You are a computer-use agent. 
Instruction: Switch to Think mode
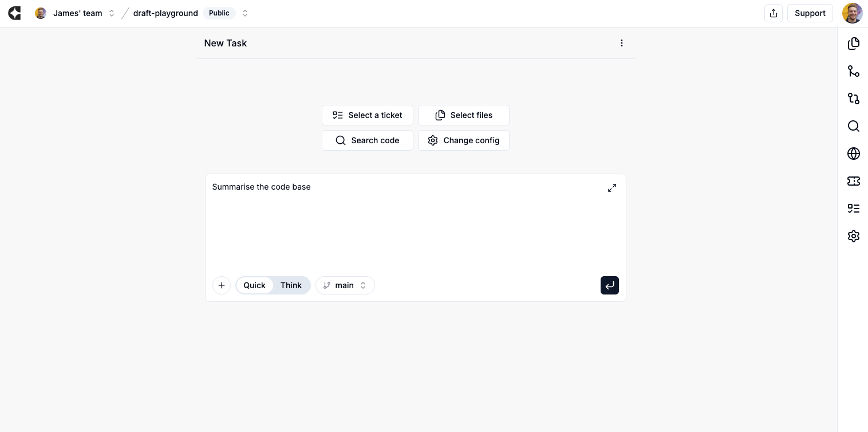[x=291, y=285]
